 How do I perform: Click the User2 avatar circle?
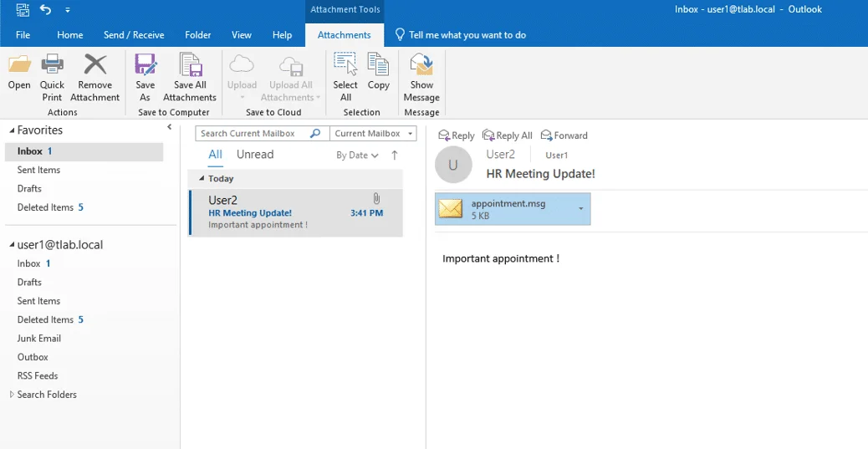click(453, 165)
